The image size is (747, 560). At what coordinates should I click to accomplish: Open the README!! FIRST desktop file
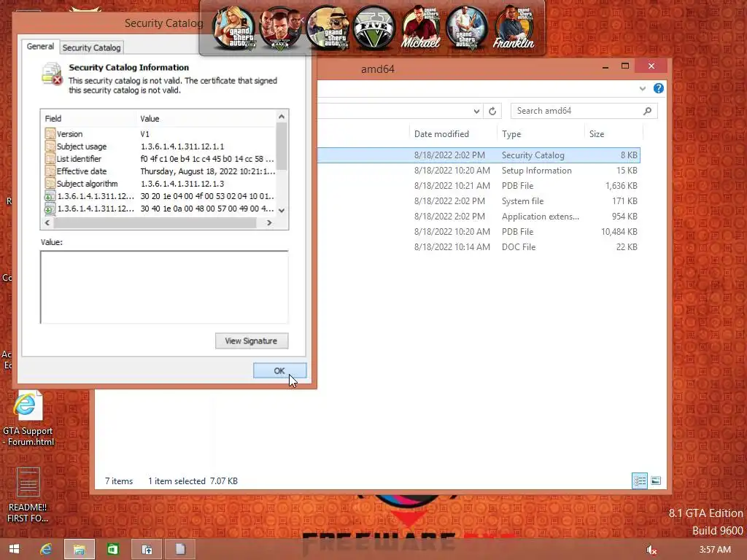point(28,495)
